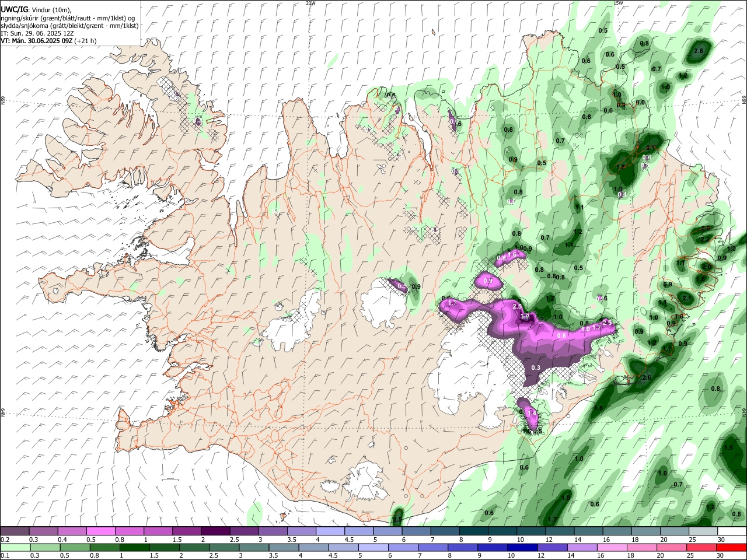Click the legend description line starting 'rigning/skúrir'
The width and height of the screenshot is (747, 560).
68,17
